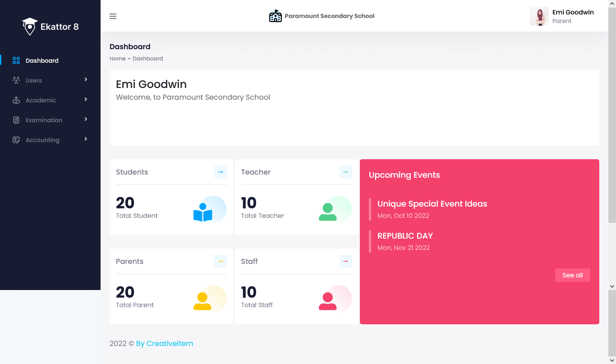Click the See all events button

(x=572, y=275)
